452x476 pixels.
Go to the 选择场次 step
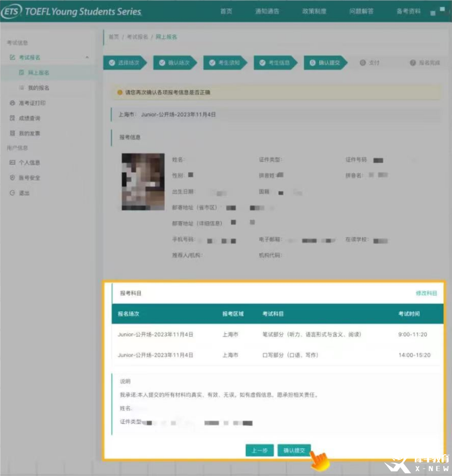[x=125, y=62]
